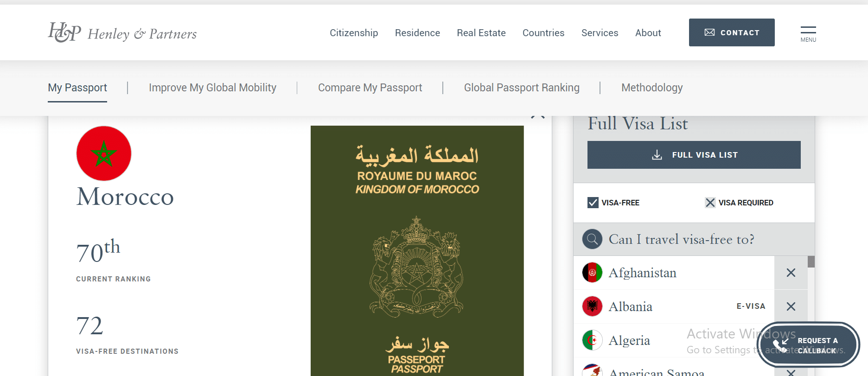Viewport: 868px width, 376px height.
Task: Click the Full Visa List heading
Action: click(638, 124)
